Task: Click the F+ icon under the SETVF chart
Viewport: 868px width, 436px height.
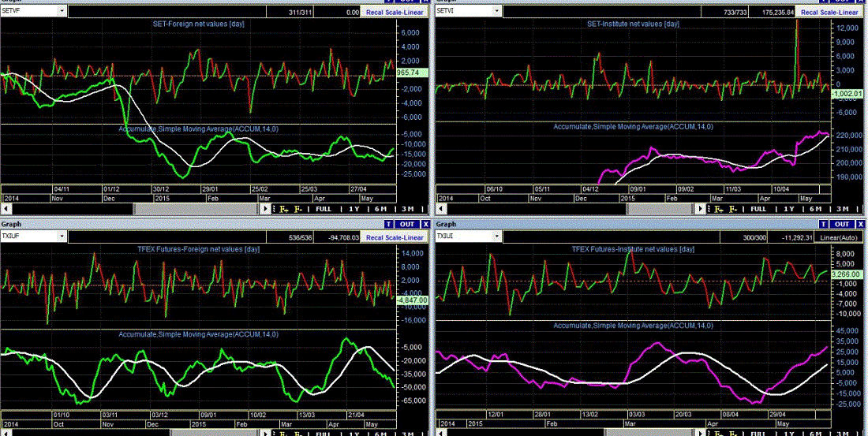Action: (284, 209)
